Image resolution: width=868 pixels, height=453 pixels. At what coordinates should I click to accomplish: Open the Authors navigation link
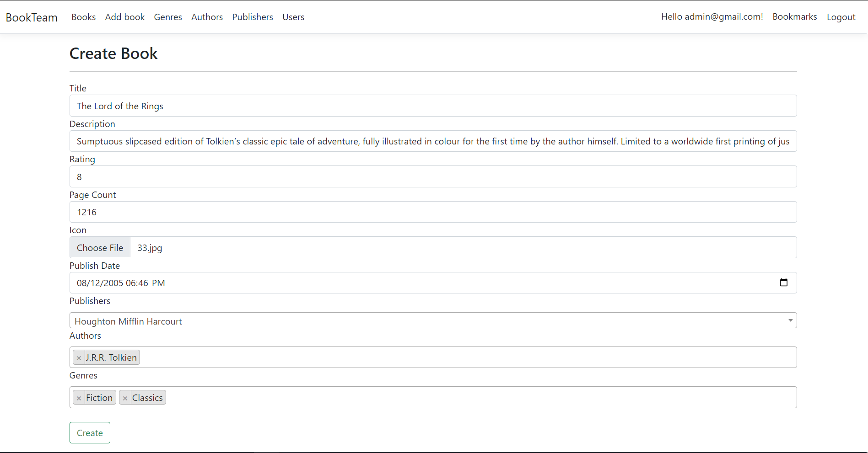[207, 17]
